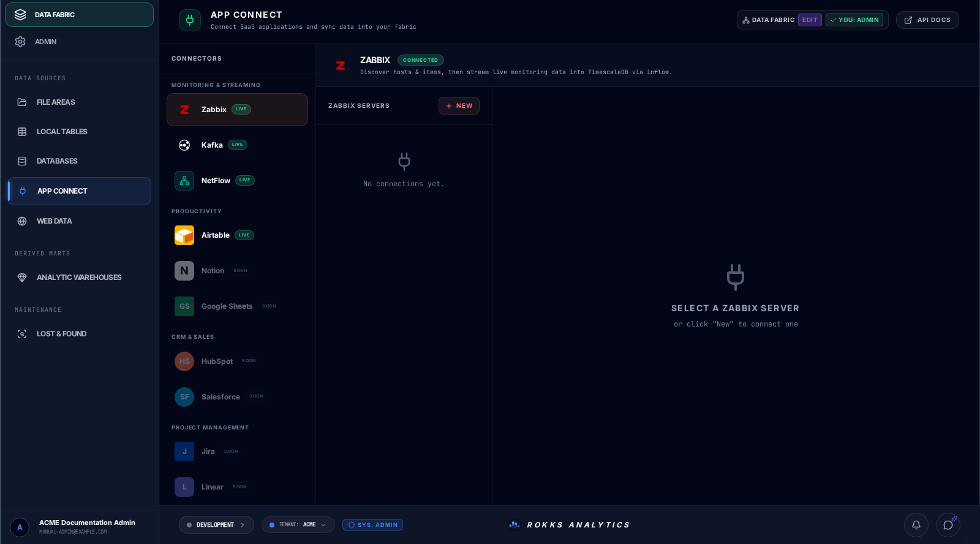Viewport: 980px width, 544px height.
Task: Open the chat assistant icon
Action: pyautogui.click(x=948, y=525)
